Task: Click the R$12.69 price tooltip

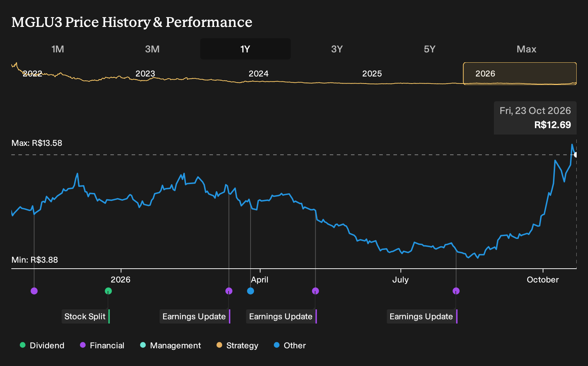Action: coord(535,118)
